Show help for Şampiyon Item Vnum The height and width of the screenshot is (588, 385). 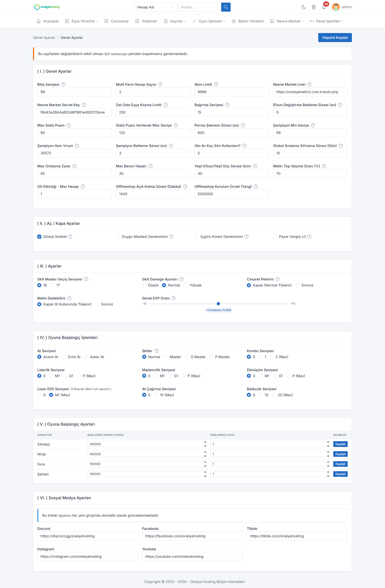pos(77,146)
